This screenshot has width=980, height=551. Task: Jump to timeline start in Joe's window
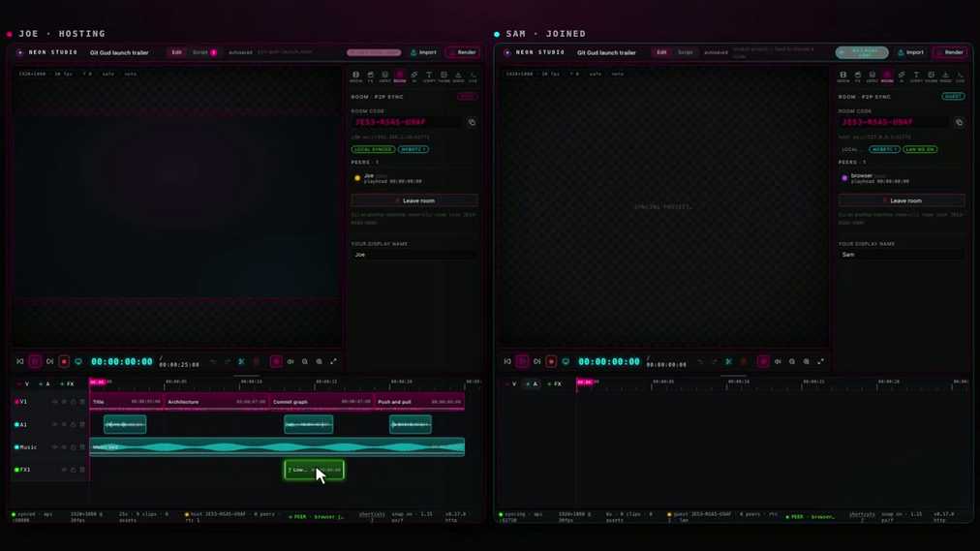coord(20,361)
